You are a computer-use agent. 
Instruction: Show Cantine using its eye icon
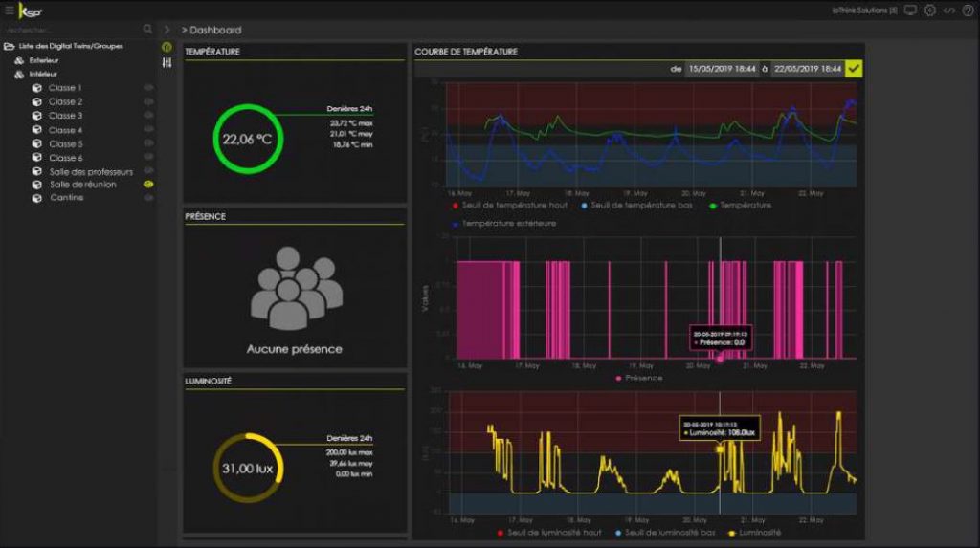click(x=148, y=198)
